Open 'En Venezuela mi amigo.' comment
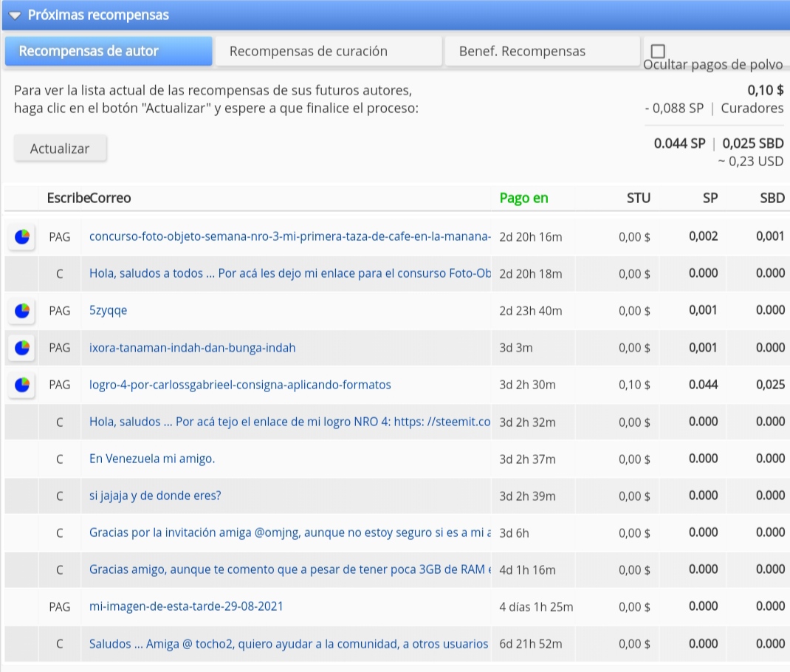Viewport: 790px width, 672px height. pyautogui.click(x=151, y=459)
